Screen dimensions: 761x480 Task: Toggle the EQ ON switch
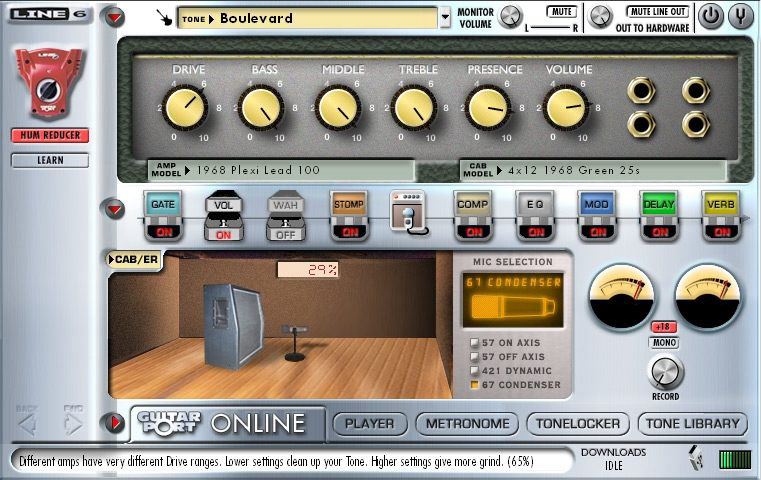point(536,232)
